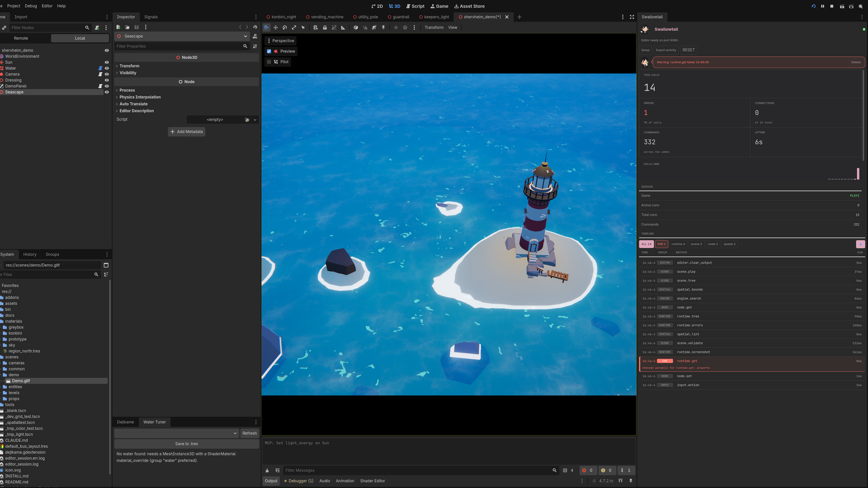The image size is (868, 488).
Task: Switch to the Shader Editor bottom tab
Action: pyautogui.click(x=373, y=481)
